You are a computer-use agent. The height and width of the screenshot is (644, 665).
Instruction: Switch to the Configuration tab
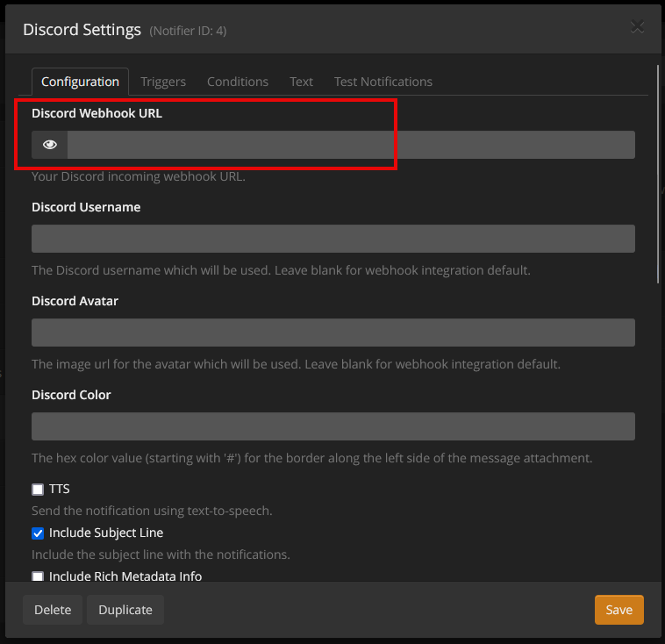coord(80,82)
